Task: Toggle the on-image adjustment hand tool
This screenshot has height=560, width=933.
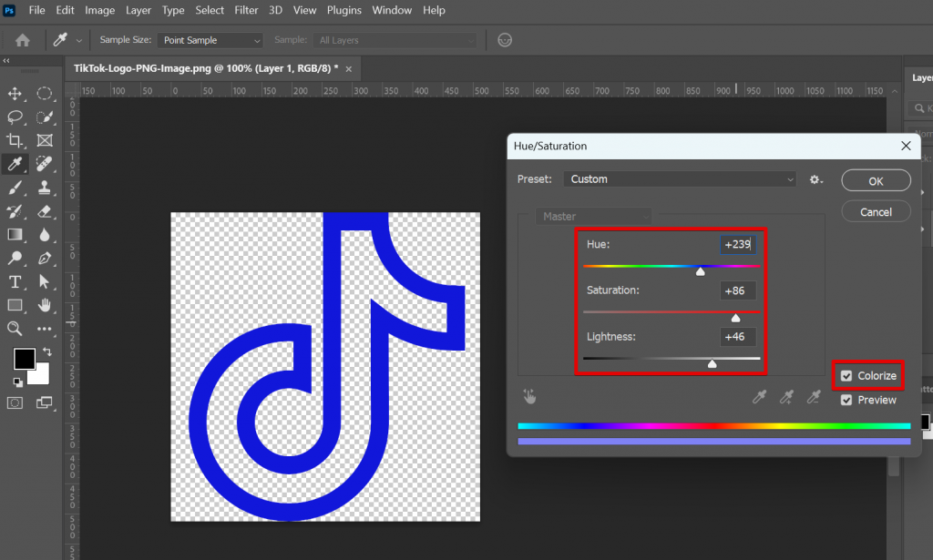Action: (529, 396)
